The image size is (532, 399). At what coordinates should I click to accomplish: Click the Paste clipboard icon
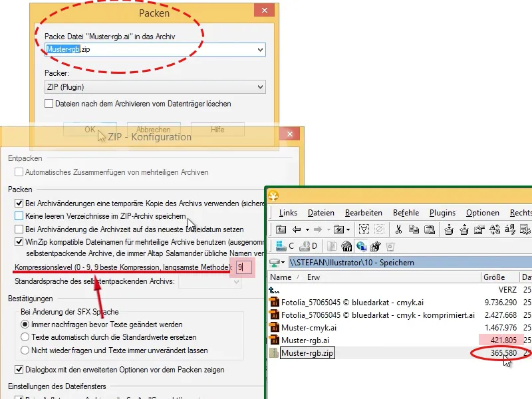pyautogui.click(x=430, y=229)
